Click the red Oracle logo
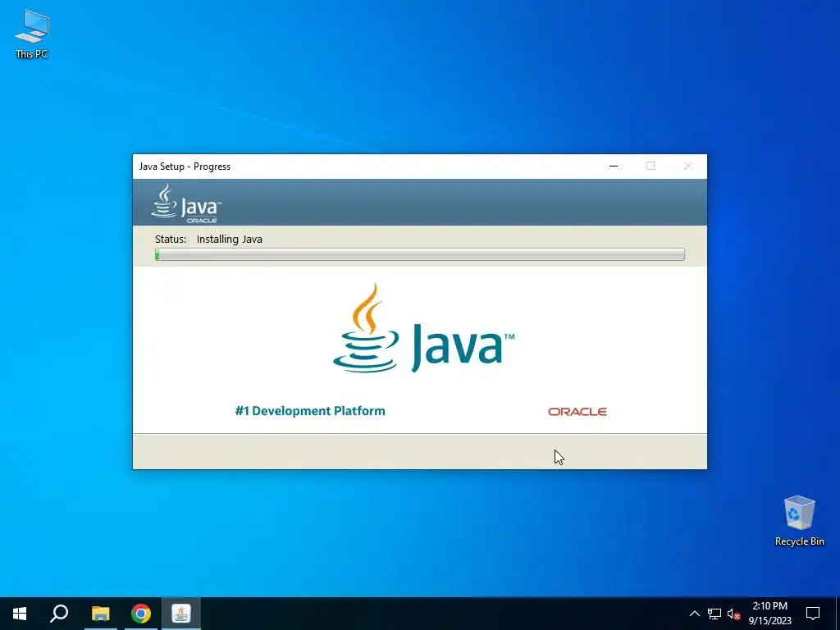 coord(577,412)
